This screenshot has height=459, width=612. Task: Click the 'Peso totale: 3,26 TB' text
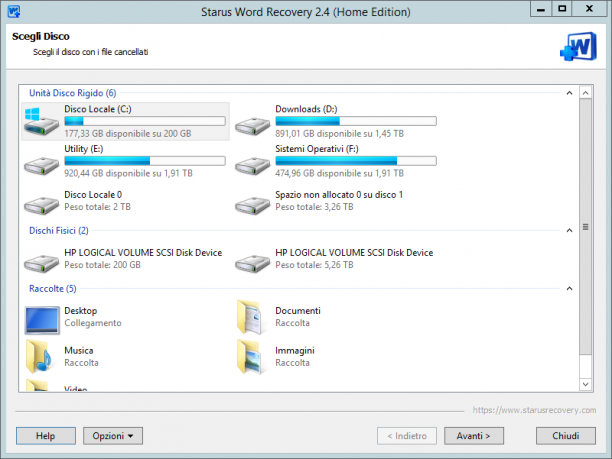coord(314,207)
